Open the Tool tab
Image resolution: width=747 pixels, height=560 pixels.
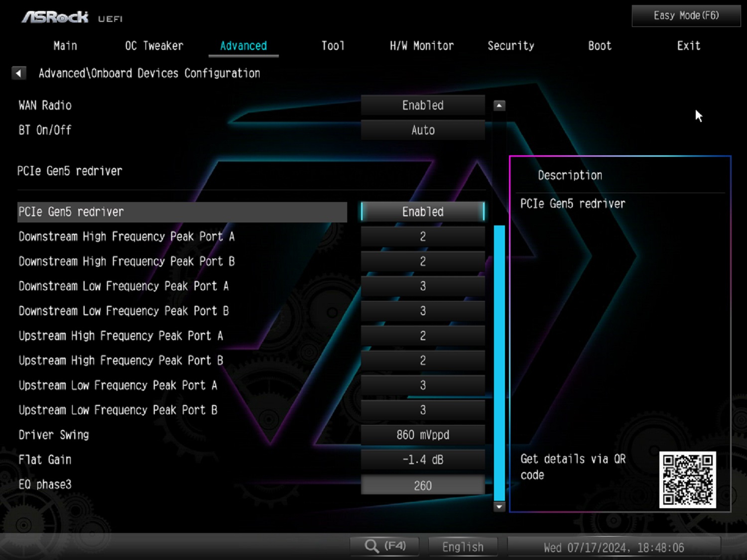[333, 46]
